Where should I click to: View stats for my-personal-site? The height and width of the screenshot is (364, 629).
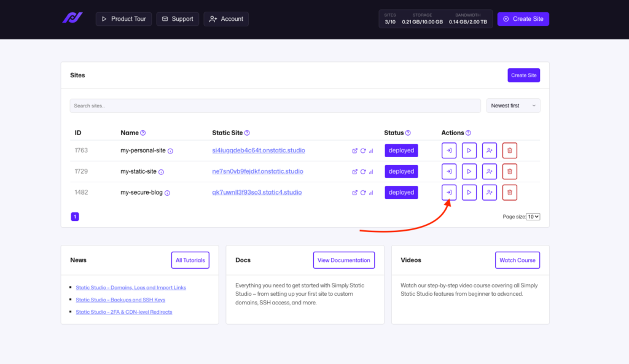pyautogui.click(x=371, y=151)
